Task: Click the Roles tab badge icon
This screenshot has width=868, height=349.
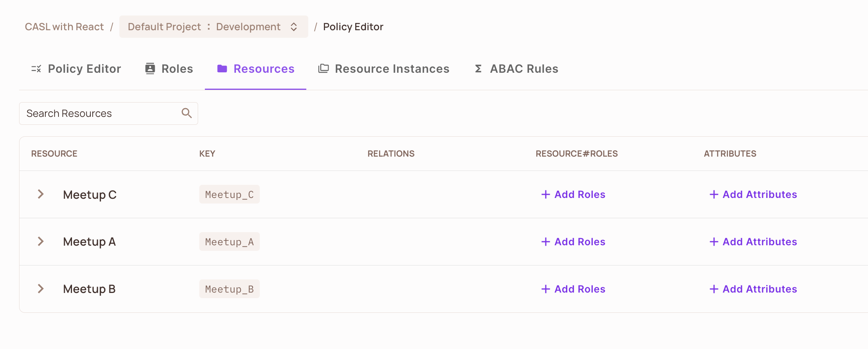Action: (x=150, y=69)
